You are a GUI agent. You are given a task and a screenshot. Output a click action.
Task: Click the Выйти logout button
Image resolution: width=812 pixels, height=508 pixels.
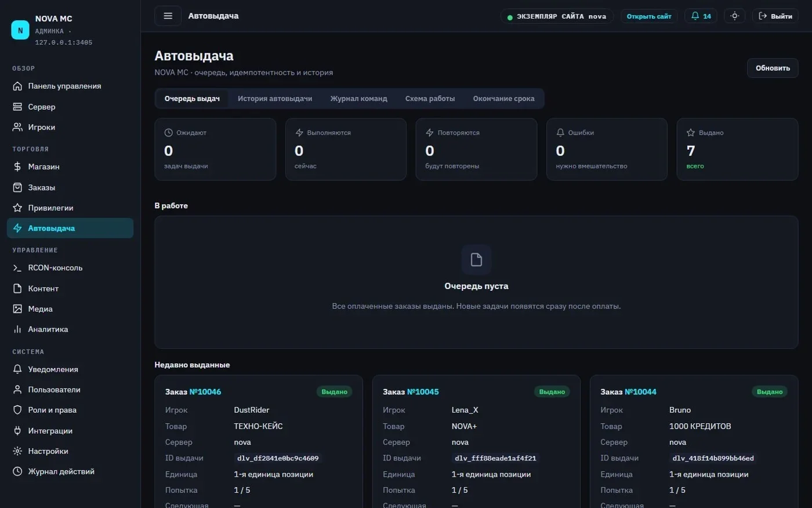775,16
